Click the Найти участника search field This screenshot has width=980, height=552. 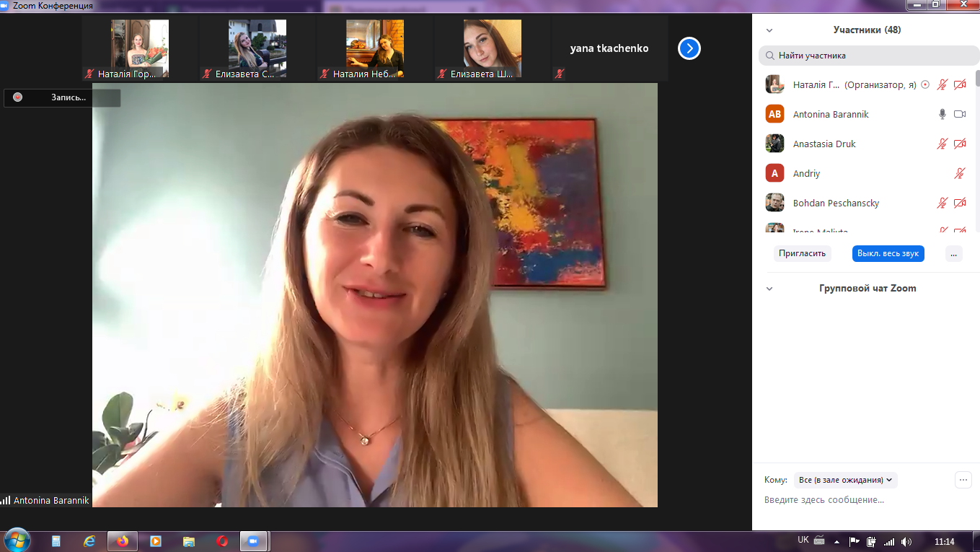coord(869,56)
